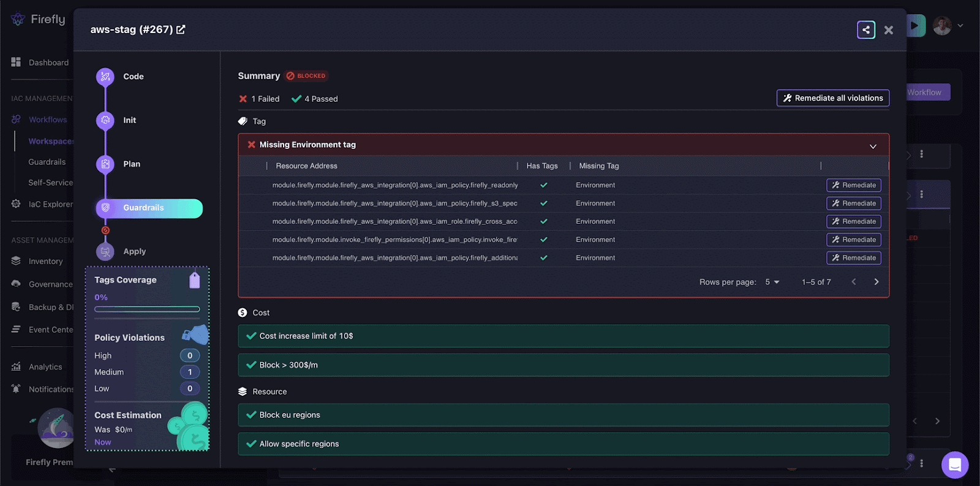Click Resource Address column header

pyautogui.click(x=306, y=166)
